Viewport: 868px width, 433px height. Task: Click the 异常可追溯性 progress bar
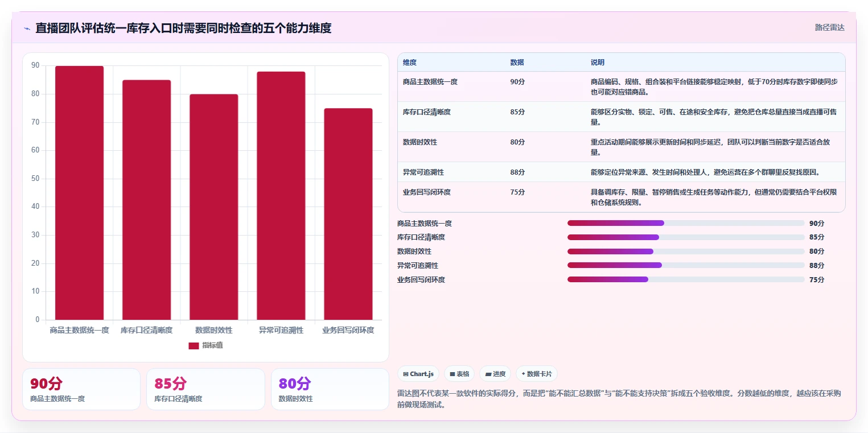click(x=686, y=265)
